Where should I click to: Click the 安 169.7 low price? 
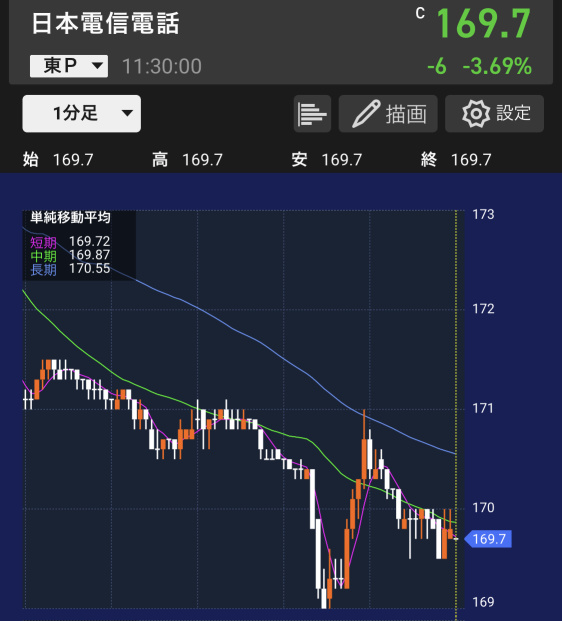tap(327, 160)
